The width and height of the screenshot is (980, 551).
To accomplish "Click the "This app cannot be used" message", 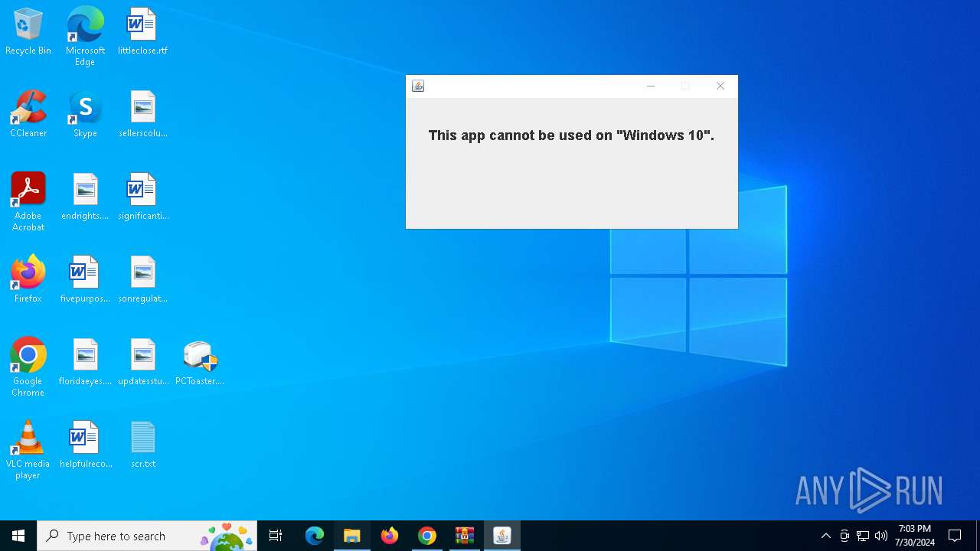I will [571, 135].
